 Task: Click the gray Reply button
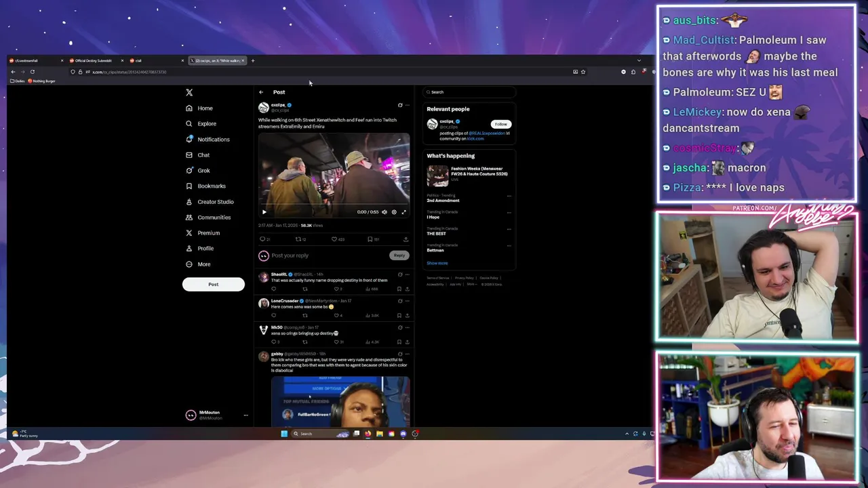point(399,256)
